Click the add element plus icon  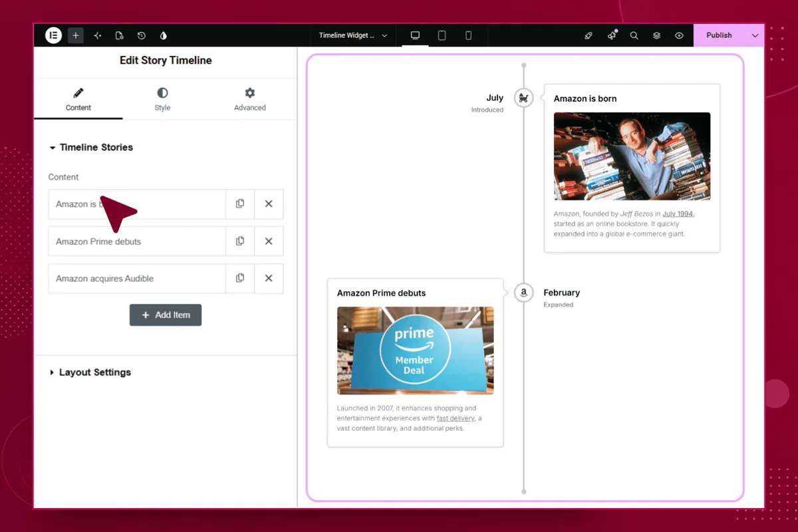(x=76, y=35)
